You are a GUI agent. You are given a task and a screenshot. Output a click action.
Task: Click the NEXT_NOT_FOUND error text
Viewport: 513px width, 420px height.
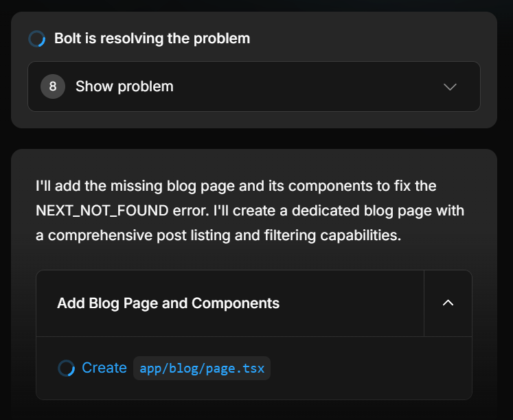111,211
